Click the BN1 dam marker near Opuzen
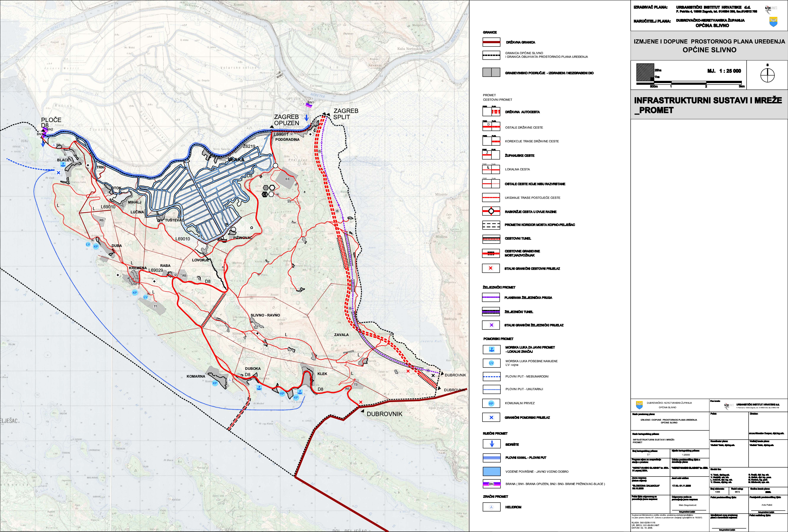 point(309,105)
